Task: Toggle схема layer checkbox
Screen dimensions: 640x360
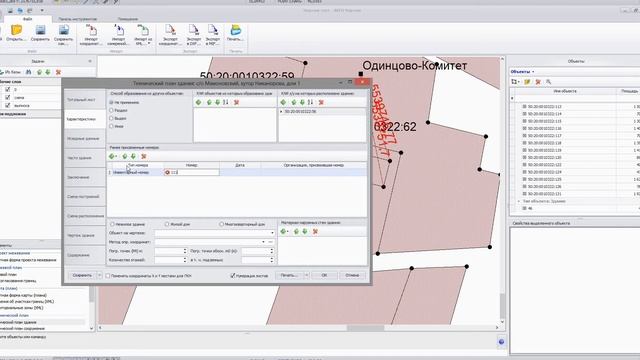Action: point(7,98)
